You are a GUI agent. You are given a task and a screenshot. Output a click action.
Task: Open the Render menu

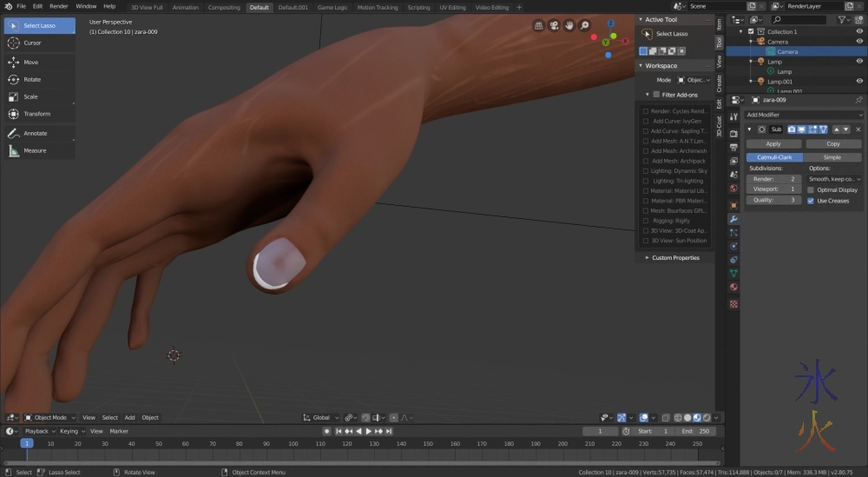pyautogui.click(x=58, y=6)
